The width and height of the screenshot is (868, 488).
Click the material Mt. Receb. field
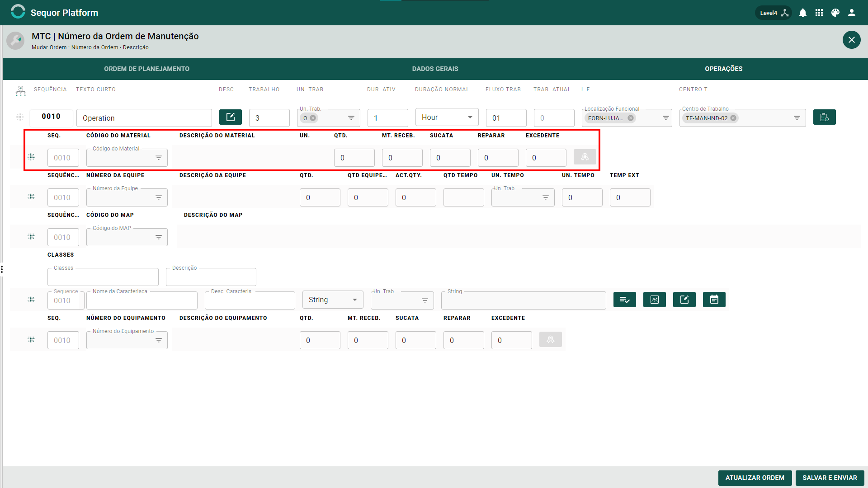[x=402, y=158]
